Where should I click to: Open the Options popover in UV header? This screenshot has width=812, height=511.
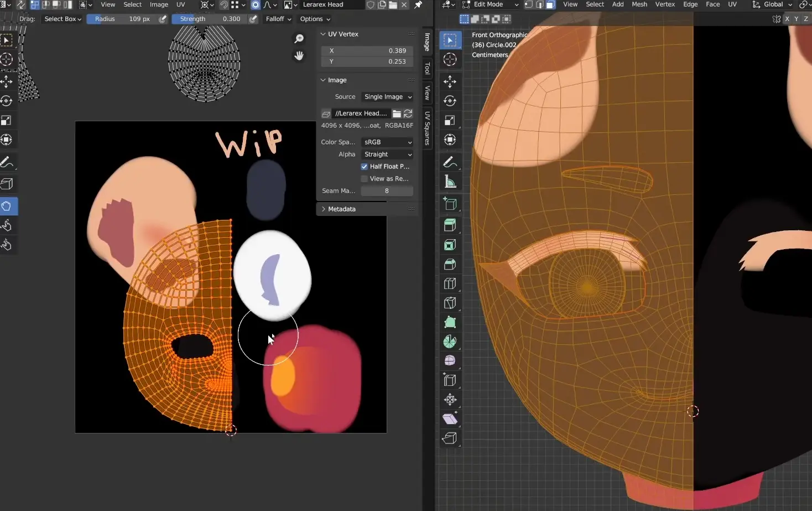[315, 19]
